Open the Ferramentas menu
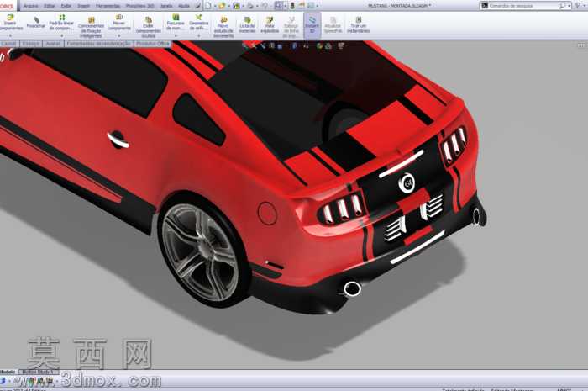 [108, 6]
